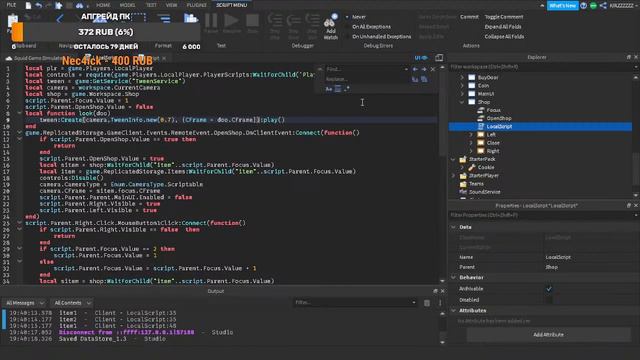Image resolution: width=640 pixels, height=360 pixels.
Task: Click the Undo arrow in quick access bar
Action: click(x=39, y=5)
